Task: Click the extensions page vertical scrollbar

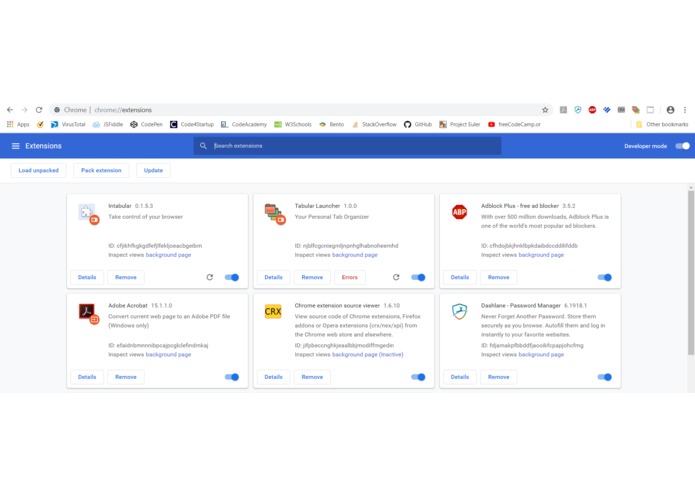Action: click(691, 272)
